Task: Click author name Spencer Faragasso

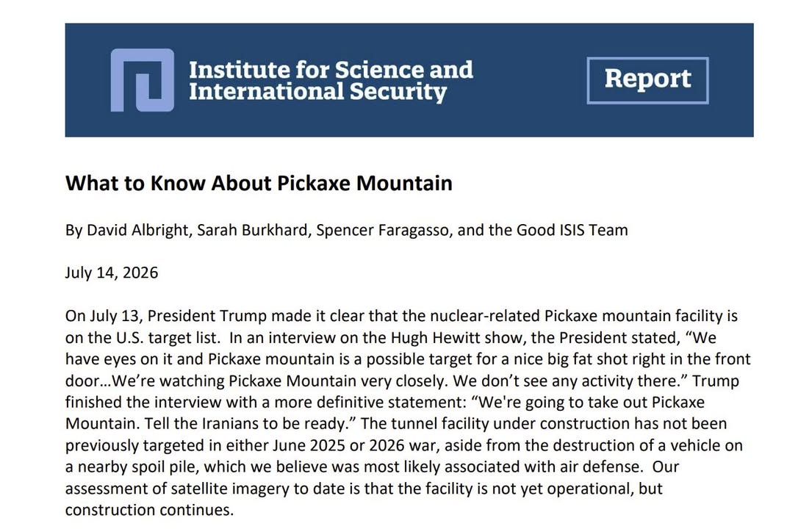Action: click(x=383, y=230)
